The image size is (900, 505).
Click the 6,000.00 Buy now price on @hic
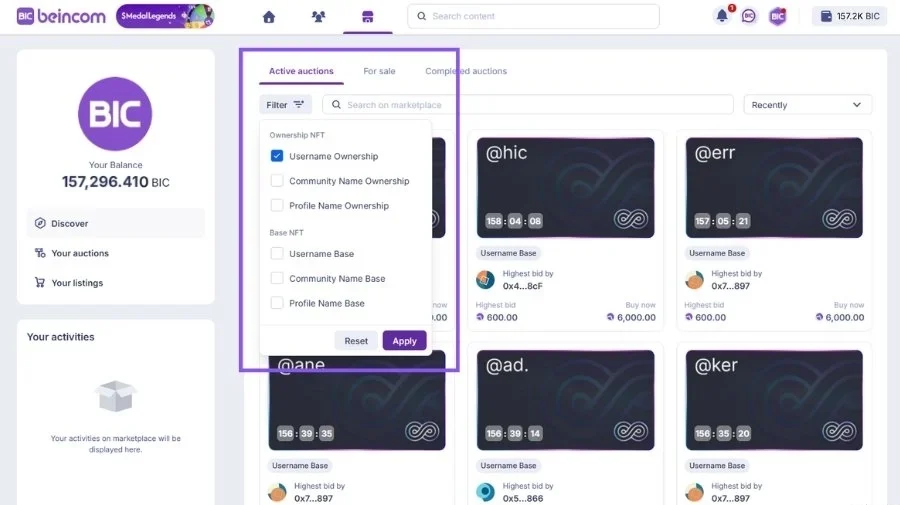[x=631, y=317]
